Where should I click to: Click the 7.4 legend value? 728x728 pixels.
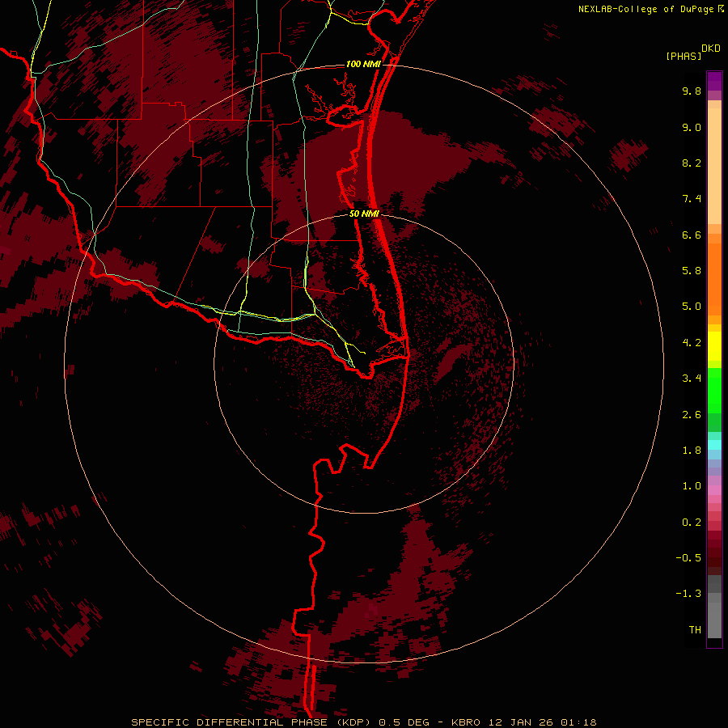[692, 199]
